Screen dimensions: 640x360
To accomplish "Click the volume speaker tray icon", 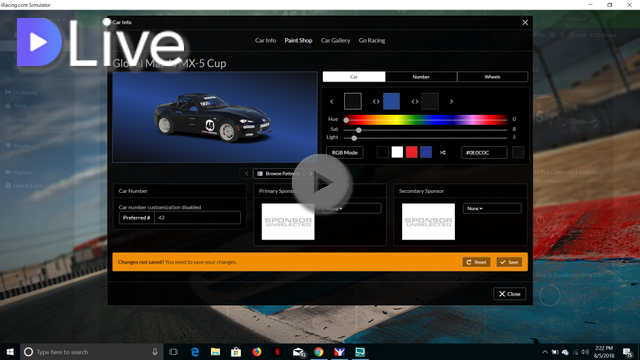I will [x=585, y=352].
